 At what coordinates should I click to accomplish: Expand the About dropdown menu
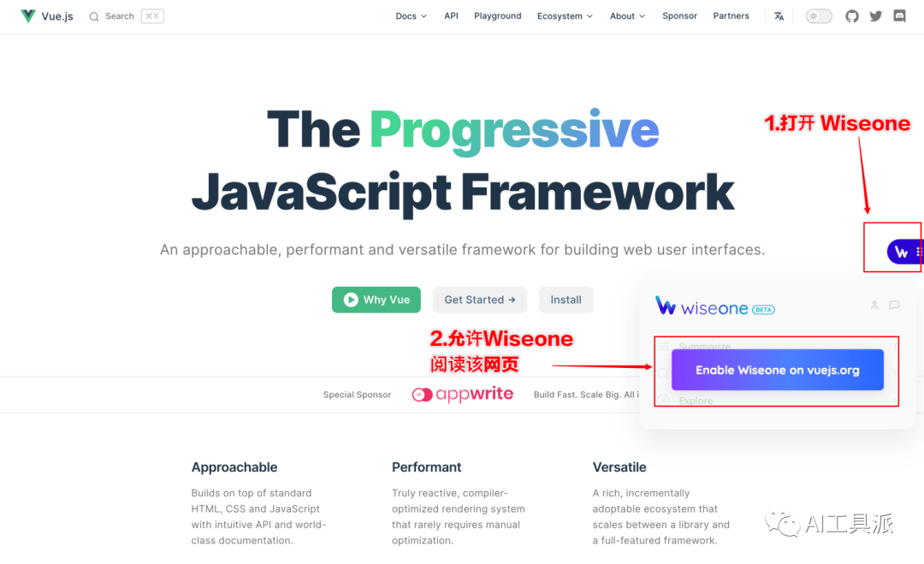[x=627, y=16]
